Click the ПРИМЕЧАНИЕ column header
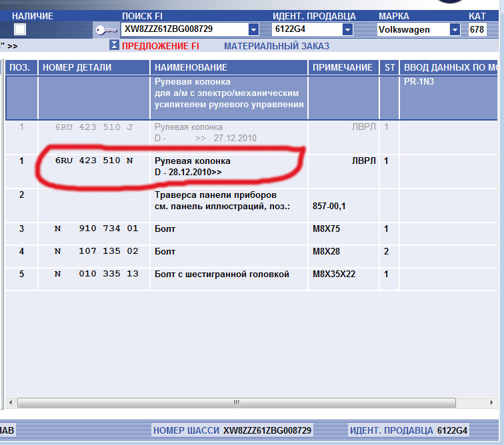The height and width of the screenshot is (445, 504). pyautogui.click(x=342, y=67)
